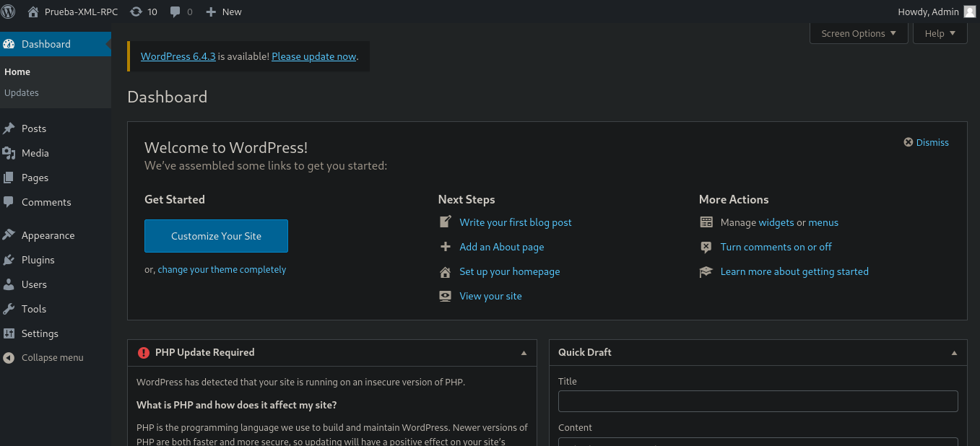Dismiss the Welcome to WordPress panel

pos(926,142)
